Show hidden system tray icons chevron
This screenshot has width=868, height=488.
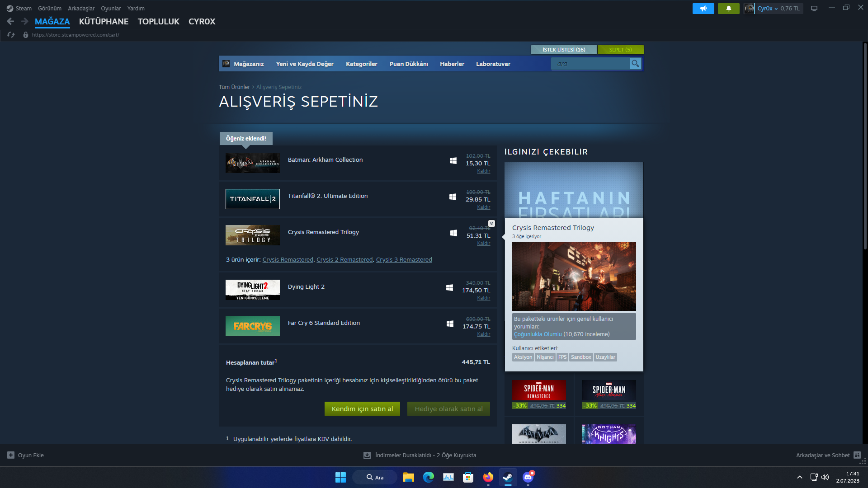pos(799,477)
